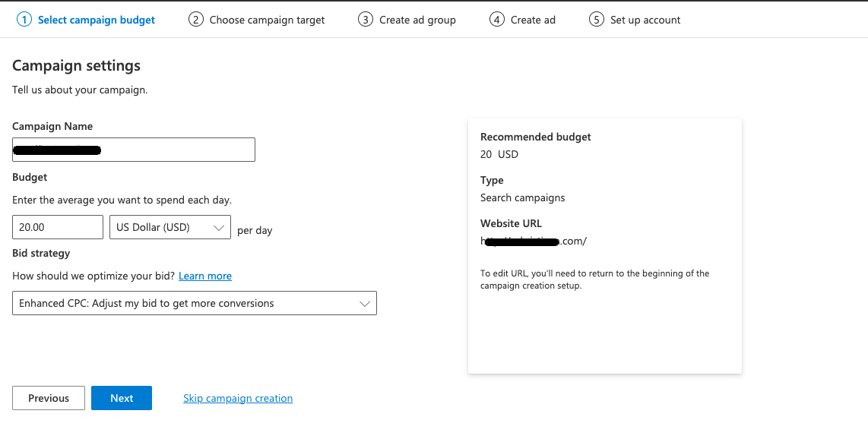The width and height of the screenshot is (868, 439).
Task: Click the daily budget amount field
Action: click(58, 227)
